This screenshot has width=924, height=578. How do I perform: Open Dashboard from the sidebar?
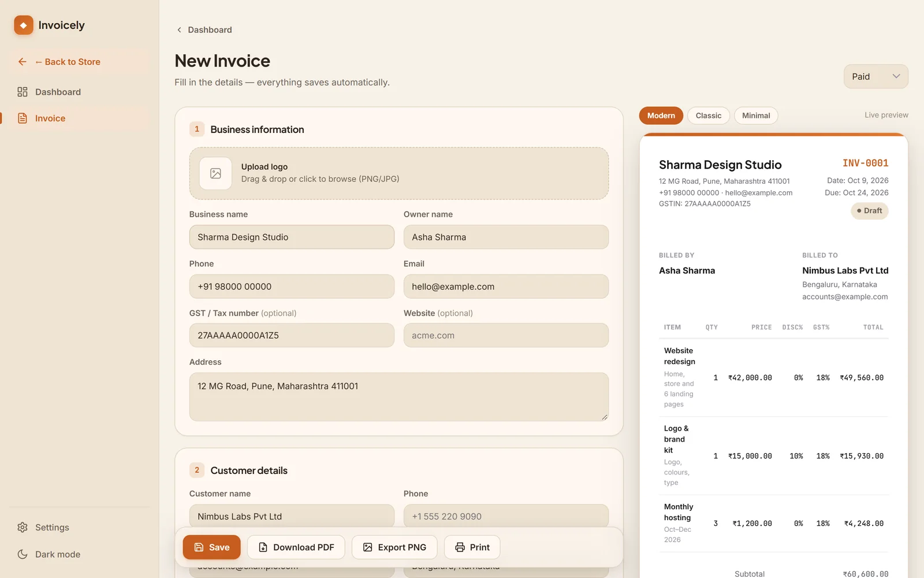pyautogui.click(x=79, y=92)
